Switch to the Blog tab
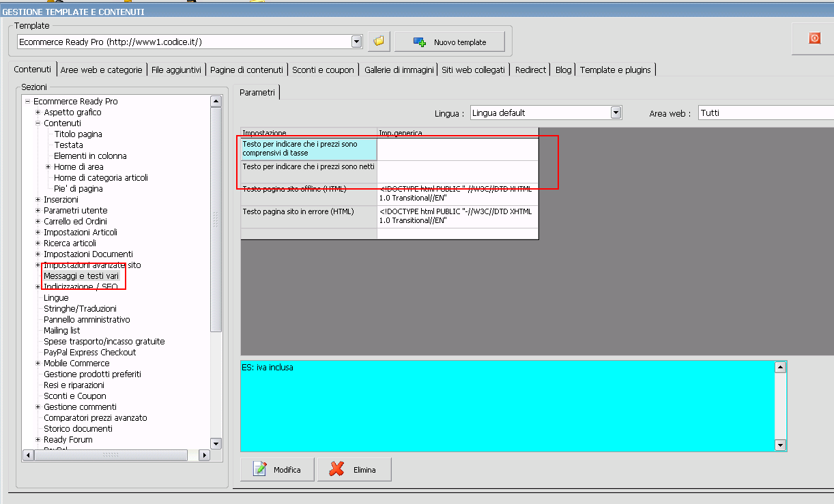Screen dimensions: 834x504 pos(563,70)
